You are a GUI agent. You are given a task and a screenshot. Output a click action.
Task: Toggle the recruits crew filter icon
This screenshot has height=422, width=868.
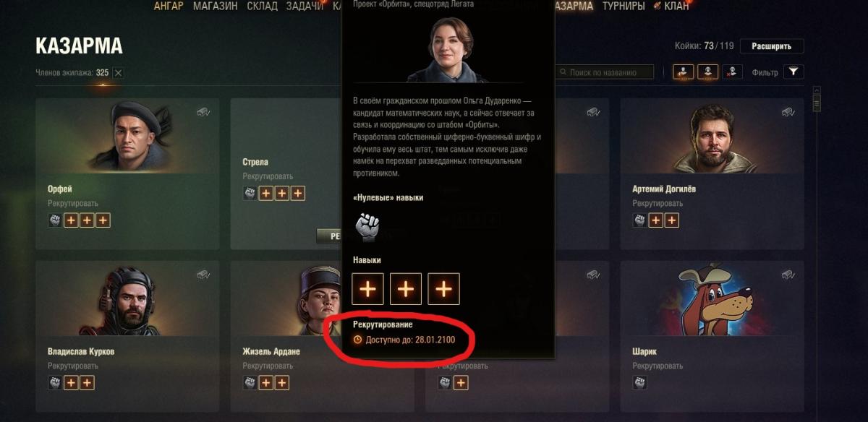[x=684, y=72]
